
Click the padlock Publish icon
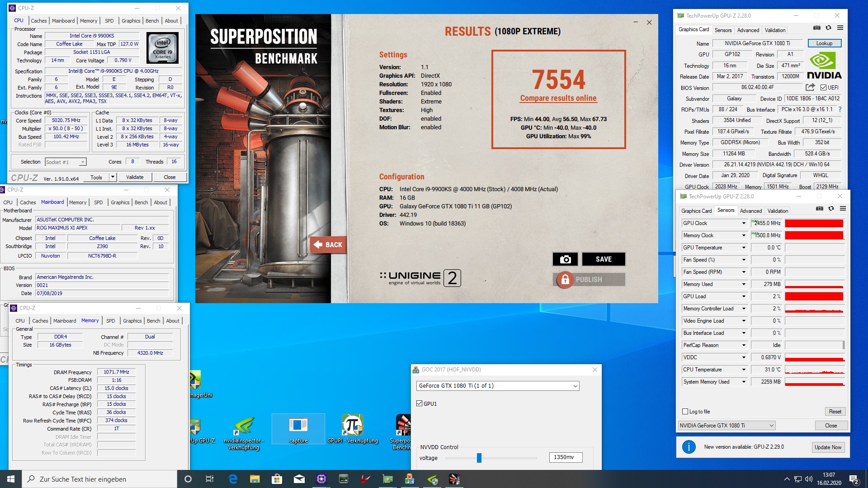(565, 280)
